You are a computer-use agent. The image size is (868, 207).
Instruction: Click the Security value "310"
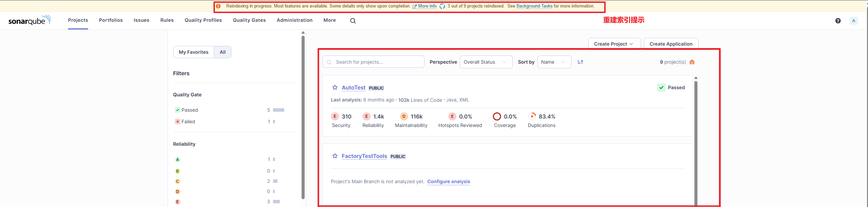[x=347, y=116]
